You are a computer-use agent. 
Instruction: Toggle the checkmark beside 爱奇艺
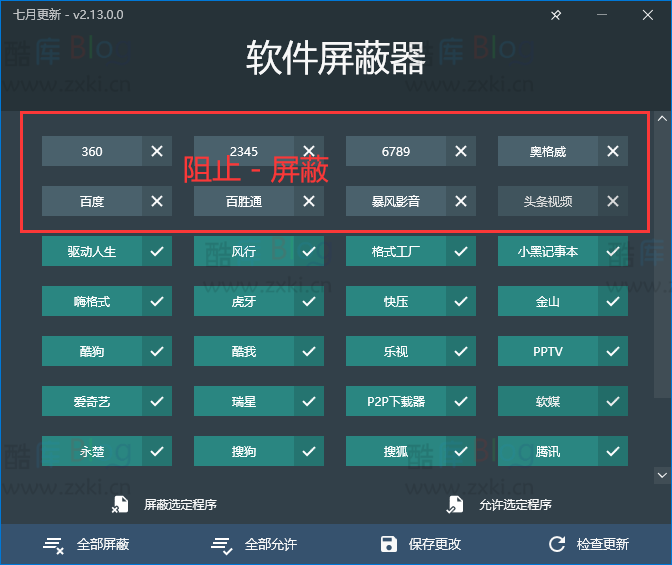(157, 401)
